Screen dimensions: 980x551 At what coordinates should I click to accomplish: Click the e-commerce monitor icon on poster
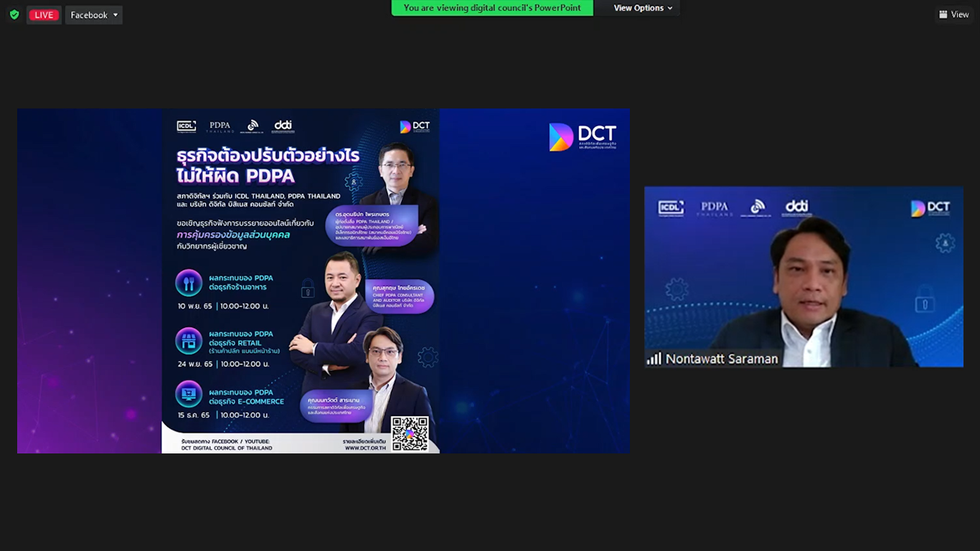coord(189,394)
